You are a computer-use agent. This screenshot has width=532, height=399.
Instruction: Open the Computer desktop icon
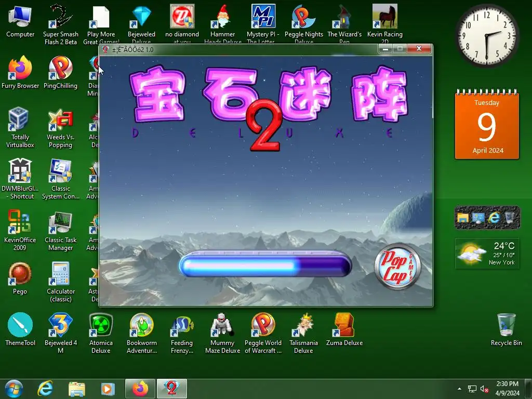point(20,21)
